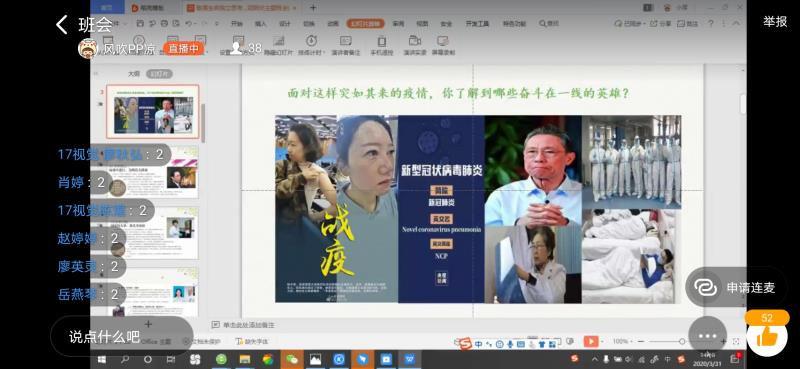Click the zoom slider handle
This screenshot has width=800, height=369.
point(682,341)
